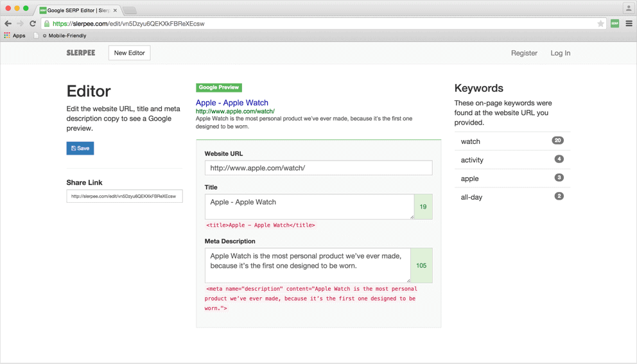The height and width of the screenshot is (364, 637).
Task: Save the editor snippet
Action: click(x=80, y=148)
